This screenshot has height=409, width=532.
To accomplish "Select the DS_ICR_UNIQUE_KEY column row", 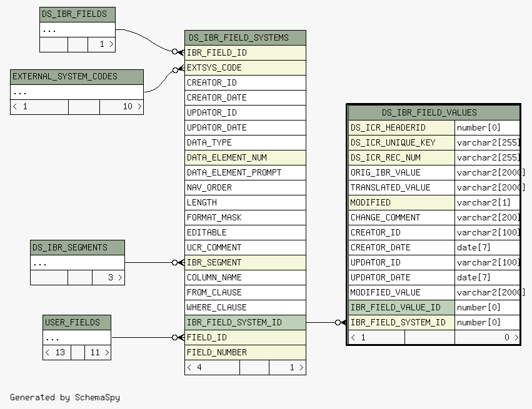I will pyautogui.click(x=401, y=142).
